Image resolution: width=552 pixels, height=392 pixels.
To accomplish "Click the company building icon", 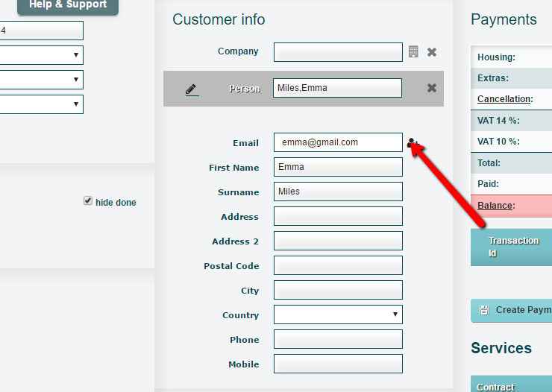I will point(413,51).
